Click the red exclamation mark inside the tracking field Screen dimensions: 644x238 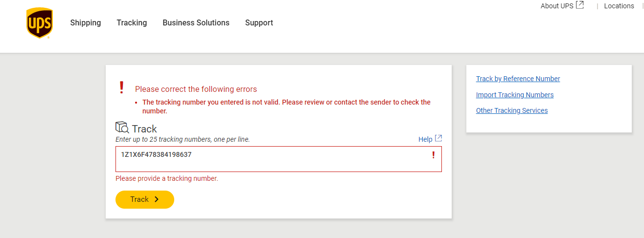[x=433, y=155]
